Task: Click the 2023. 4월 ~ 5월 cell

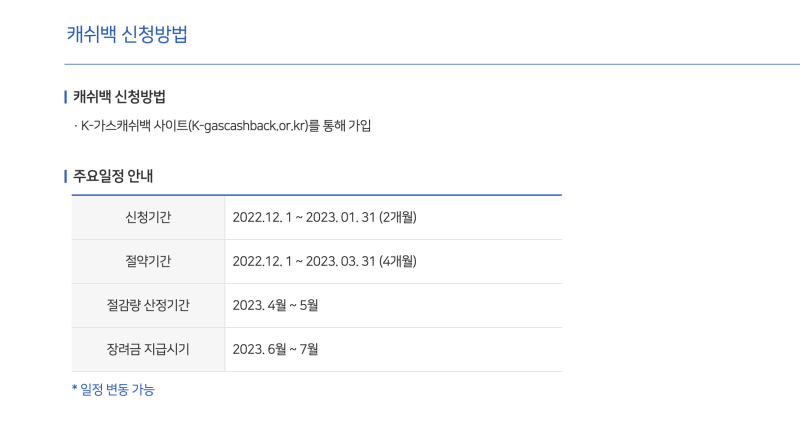Action: click(393, 306)
